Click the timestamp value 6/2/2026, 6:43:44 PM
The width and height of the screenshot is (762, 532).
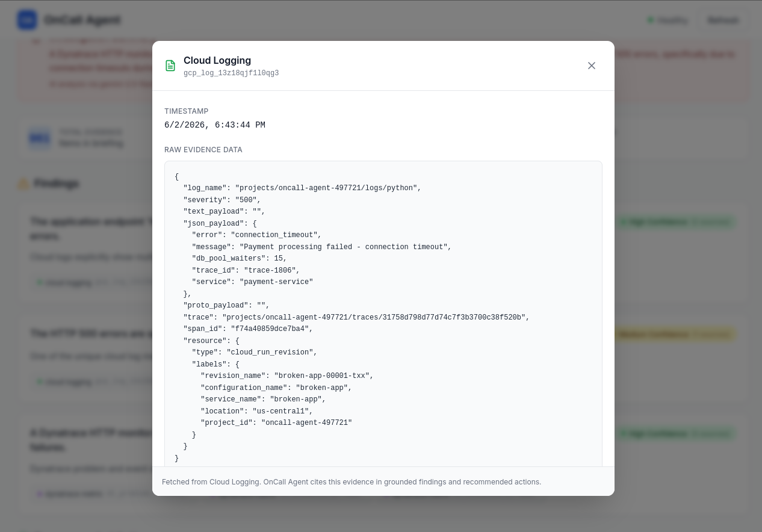215,125
